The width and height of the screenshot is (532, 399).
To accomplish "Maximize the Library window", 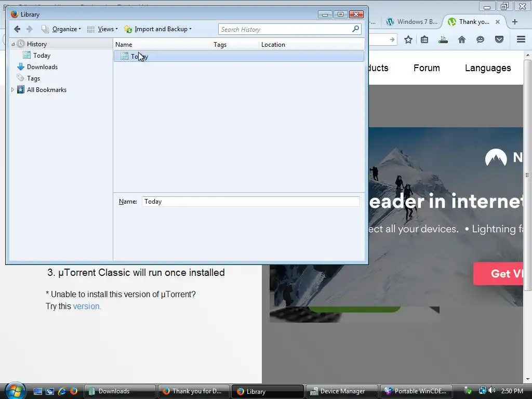I will pos(340,14).
